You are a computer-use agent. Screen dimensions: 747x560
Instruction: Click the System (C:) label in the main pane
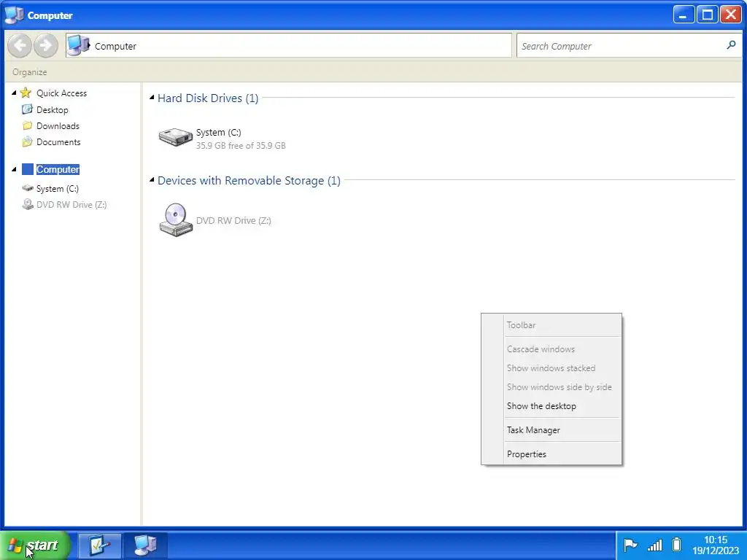[x=218, y=133]
